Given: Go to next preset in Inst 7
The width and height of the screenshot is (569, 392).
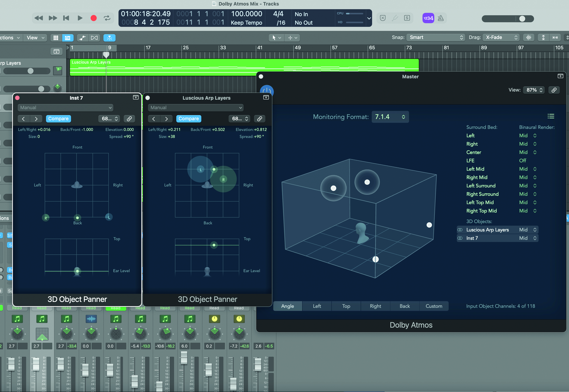Looking at the screenshot, I should (36, 119).
